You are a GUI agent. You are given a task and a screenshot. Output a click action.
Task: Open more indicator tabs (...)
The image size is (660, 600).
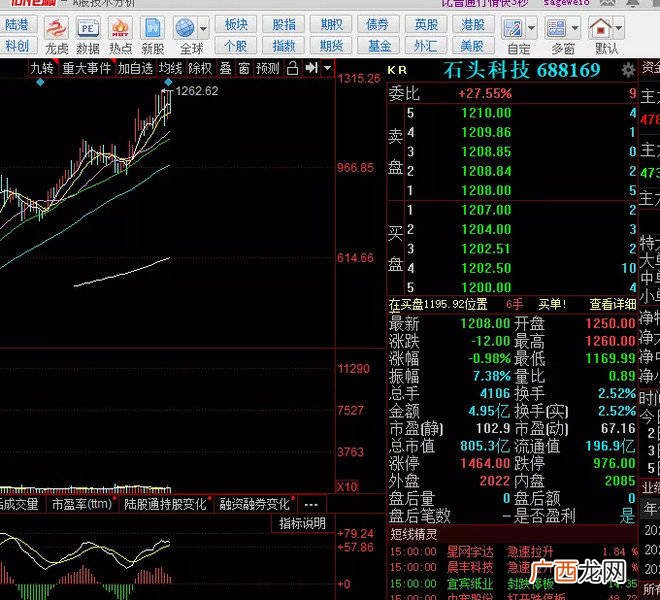point(311,504)
